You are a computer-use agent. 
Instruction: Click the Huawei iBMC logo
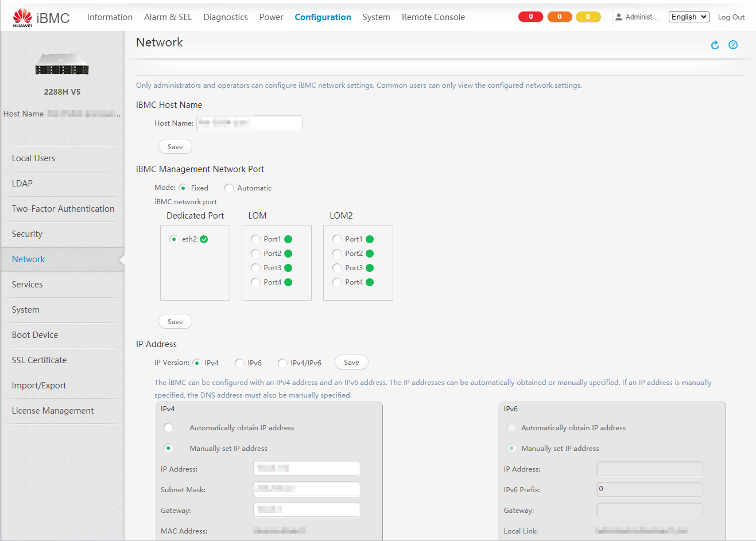tap(41, 18)
